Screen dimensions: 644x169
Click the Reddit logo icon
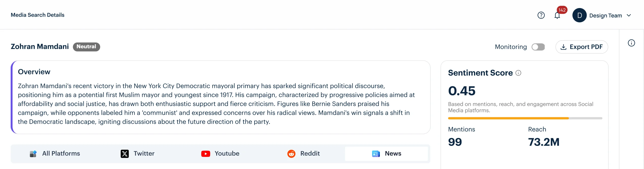pos(291,154)
